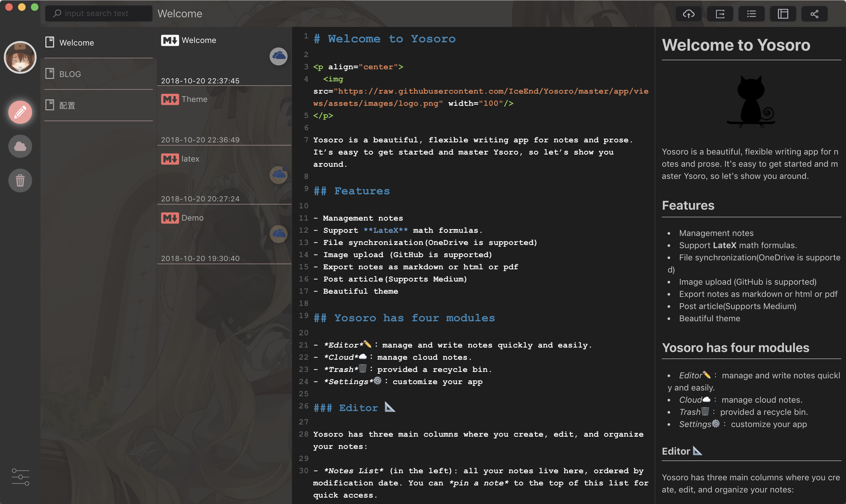Click the OneDrive sync icon on the Welcome note

tap(278, 56)
